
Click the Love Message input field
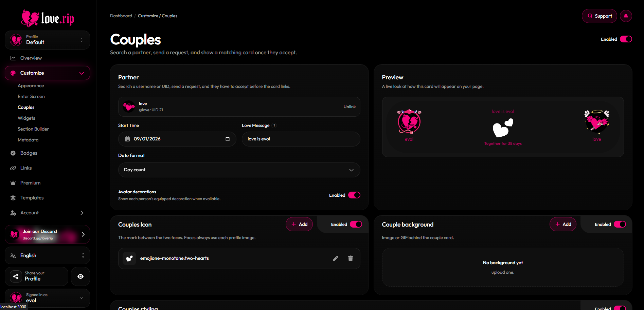pyautogui.click(x=301, y=139)
